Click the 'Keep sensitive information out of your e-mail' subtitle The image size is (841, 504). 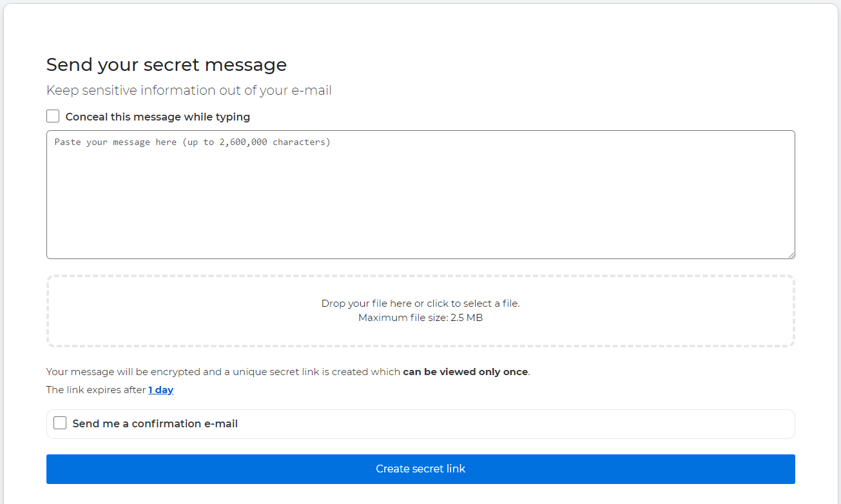coord(189,91)
